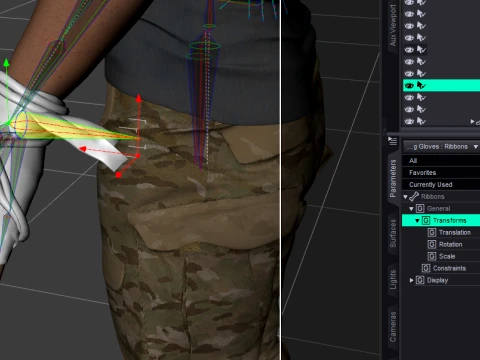Screen dimensions: 480x360
Task: Toggle visibility eye in the highlighted Scene row
Action: [409, 86]
